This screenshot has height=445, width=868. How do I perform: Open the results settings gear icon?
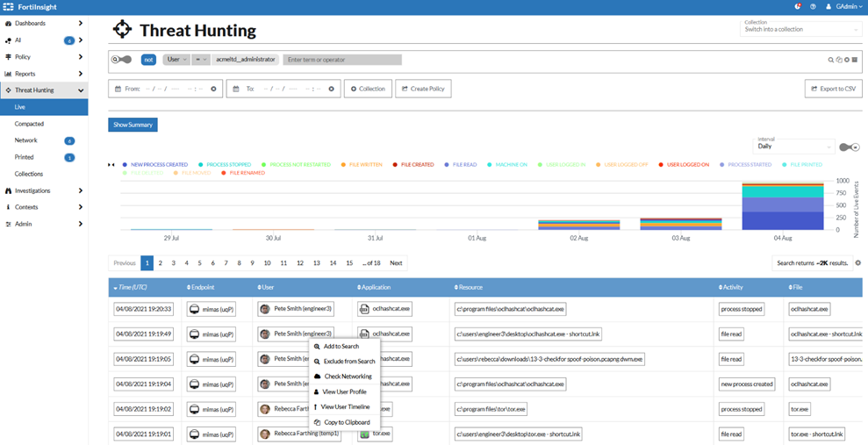(x=858, y=262)
